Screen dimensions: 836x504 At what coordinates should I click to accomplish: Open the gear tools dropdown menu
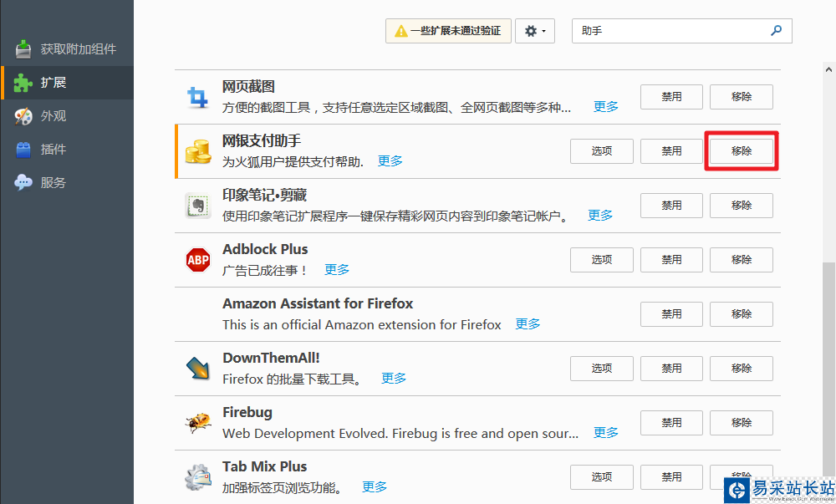click(535, 31)
